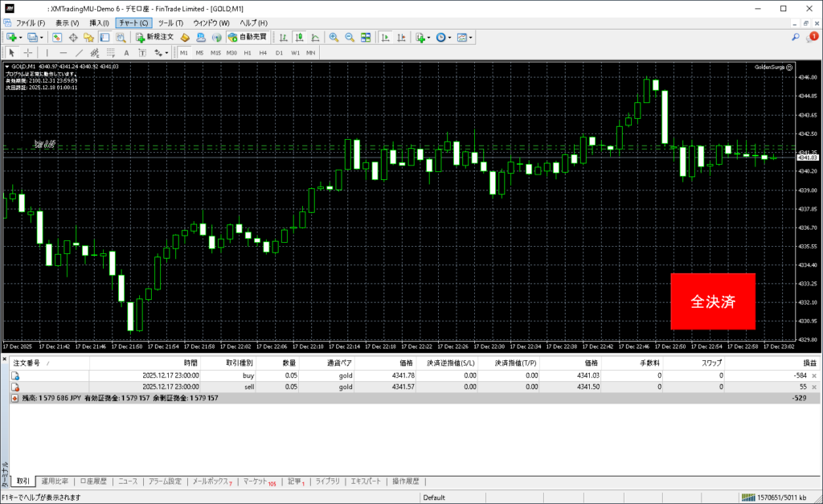Screen dimensions: 823x504
Task: Open the new chart dropdown arrow
Action: click(x=20, y=37)
